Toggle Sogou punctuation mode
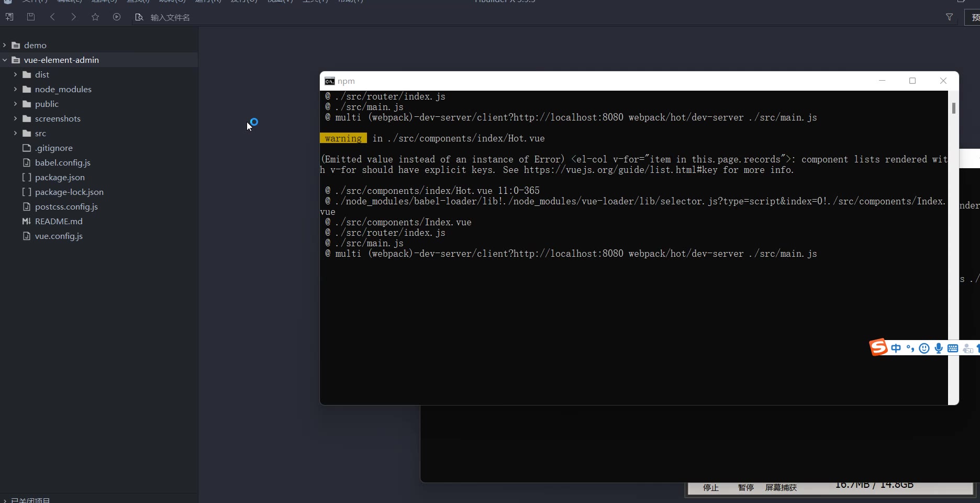Image resolution: width=980 pixels, height=503 pixels. [x=910, y=348]
